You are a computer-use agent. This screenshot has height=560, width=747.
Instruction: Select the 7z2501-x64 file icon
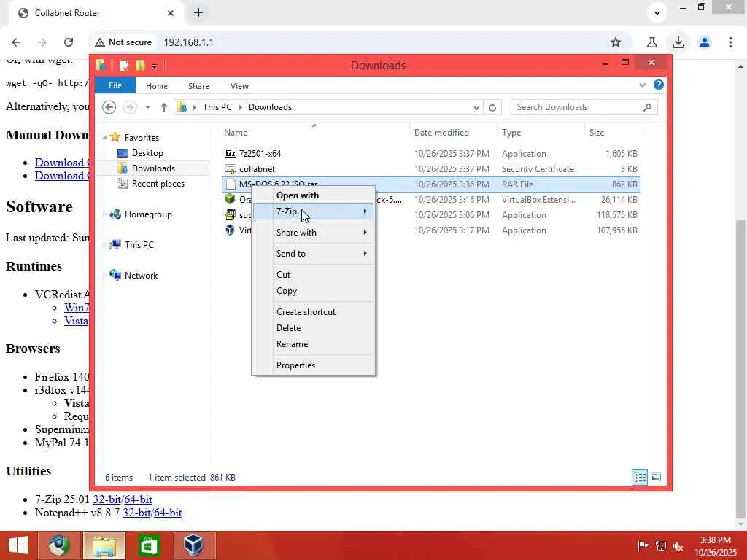[x=230, y=153]
